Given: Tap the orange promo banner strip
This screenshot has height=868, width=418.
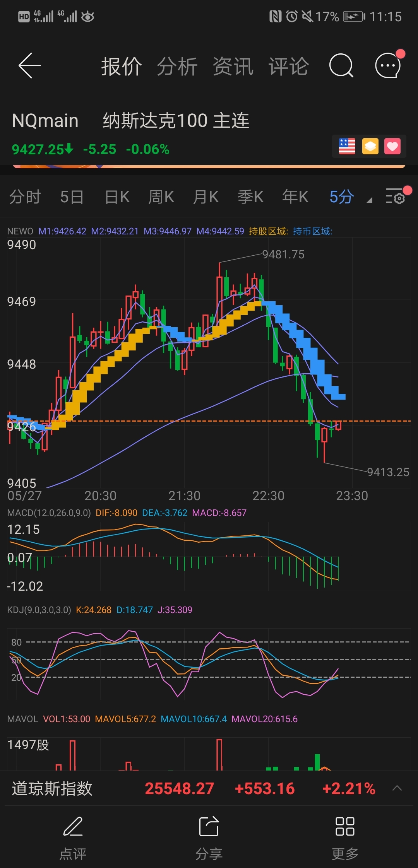Looking at the screenshot, I should [x=209, y=166].
